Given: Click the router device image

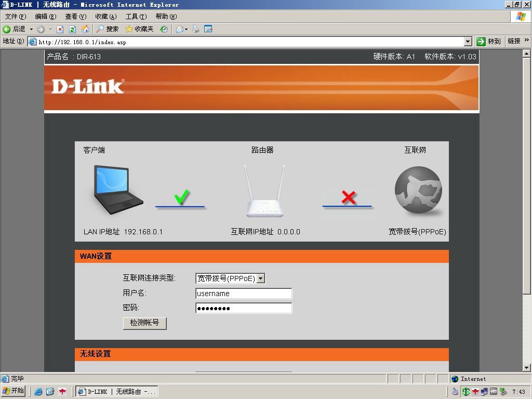Looking at the screenshot, I should click(264, 191).
